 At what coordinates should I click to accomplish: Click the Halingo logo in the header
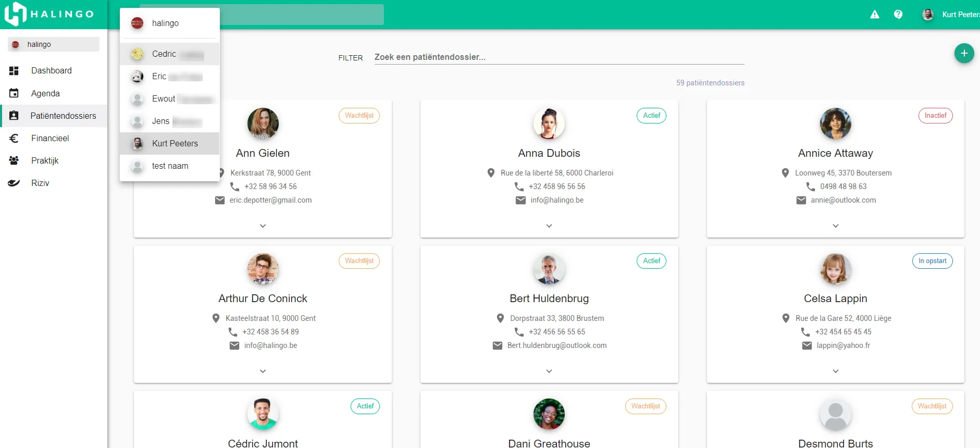[49, 14]
